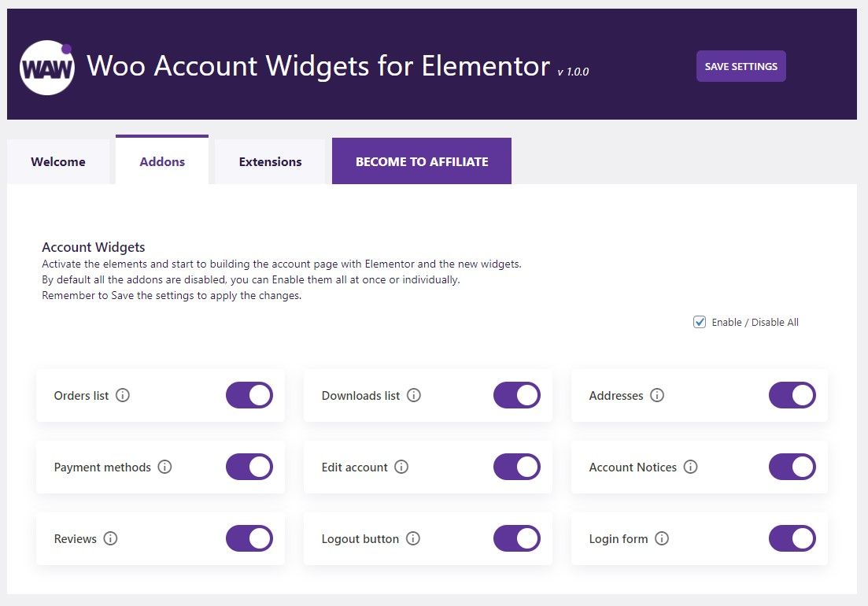Click the Save Settings button
This screenshot has height=606, width=868.
(x=741, y=66)
